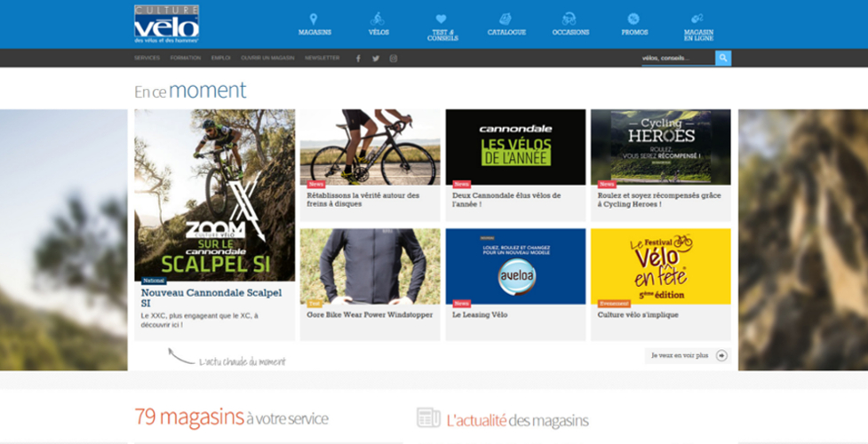The height and width of the screenshot is (444, 868).
Task: Click the Culture Vélo logo
Action: [166, 24]
